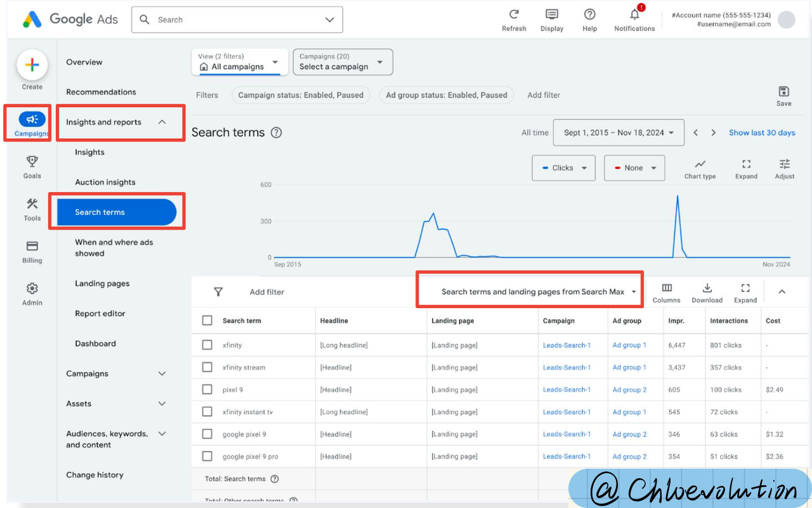Open Dashboard in the sidebar
Image resolution: width=812 pixels, height=508 pixels.
[95, 343]
